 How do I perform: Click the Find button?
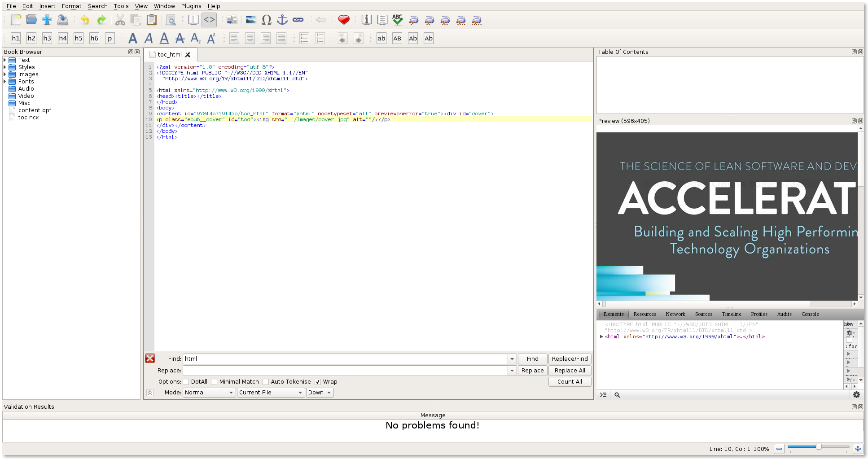[533, 359]
